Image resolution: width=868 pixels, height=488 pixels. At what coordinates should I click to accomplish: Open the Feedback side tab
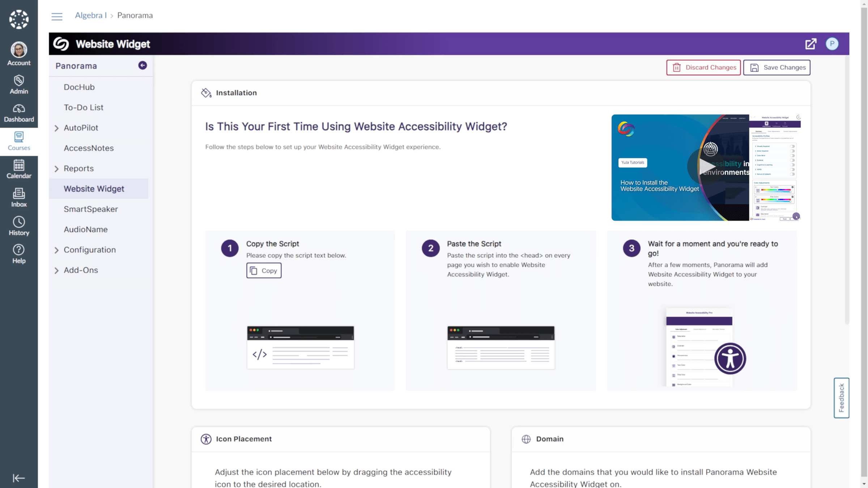842,398
